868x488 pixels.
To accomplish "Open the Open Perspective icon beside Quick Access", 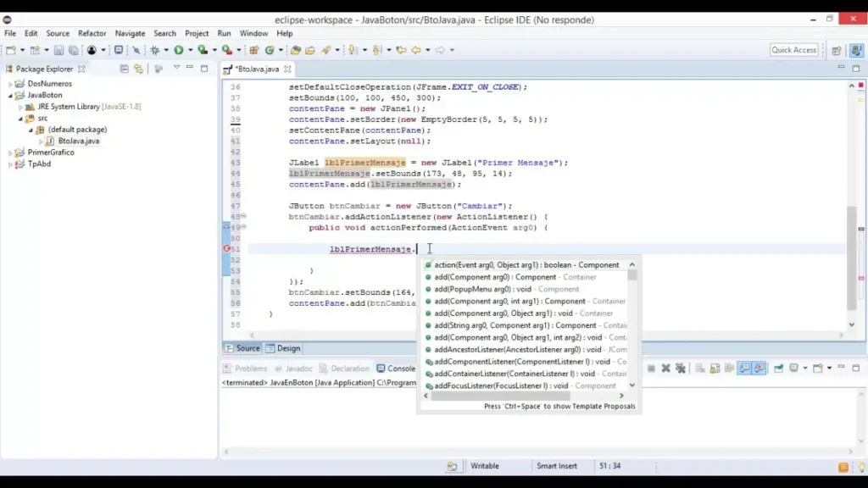I will pos(837,51).
